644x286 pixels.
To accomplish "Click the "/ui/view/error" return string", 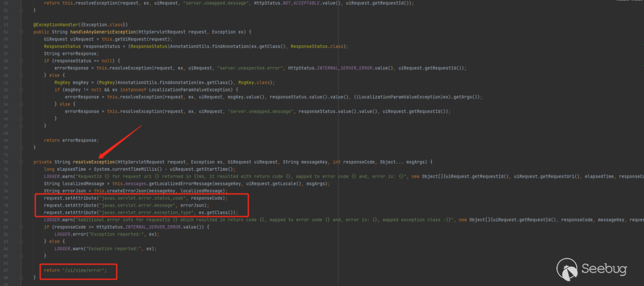I will coord(84,270).
